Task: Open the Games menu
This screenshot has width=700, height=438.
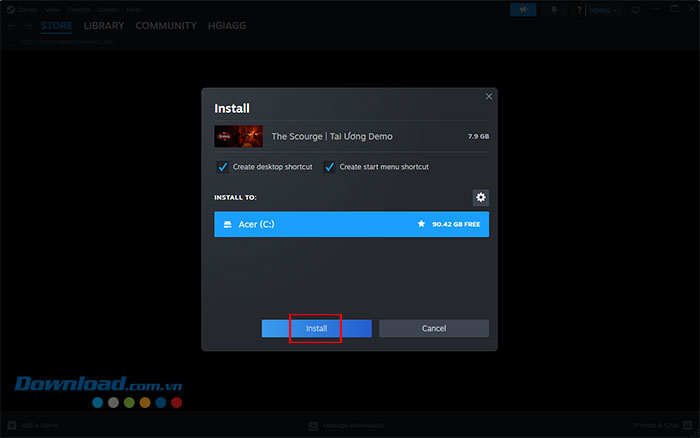Action: coord(107,9)
